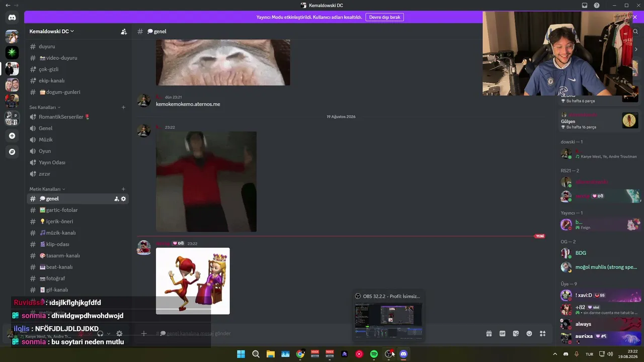Open the GIF picker icon
The width and height of the screenshot is (644, 362).
[502, 333]
